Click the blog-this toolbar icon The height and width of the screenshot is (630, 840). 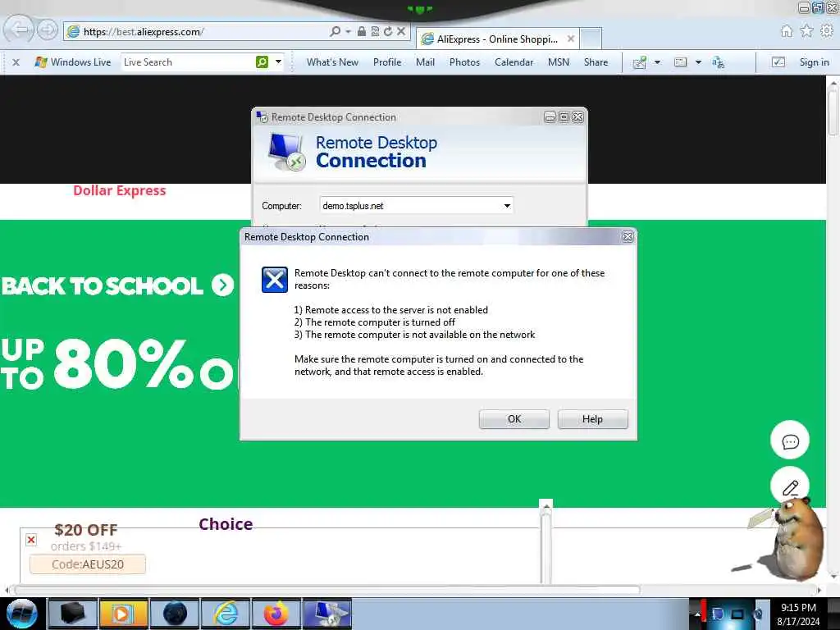point(640,62)
